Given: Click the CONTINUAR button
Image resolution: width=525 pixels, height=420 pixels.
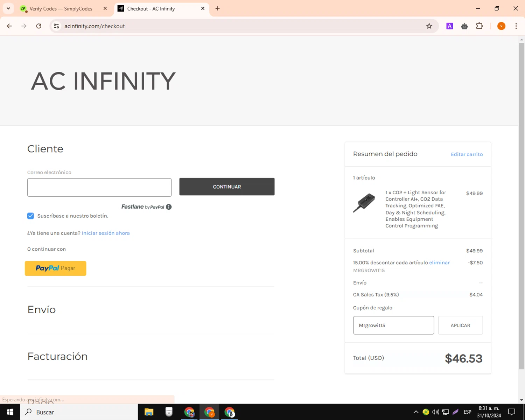Looking at the screenshot, I should pos(227,187).
